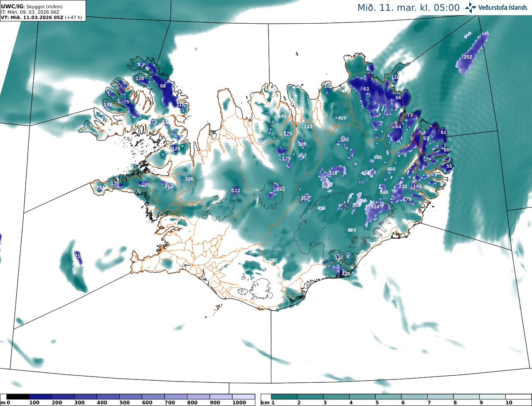532x406 pixels.
Task: Click the 122 visibility value
Action: pos(236,191)
